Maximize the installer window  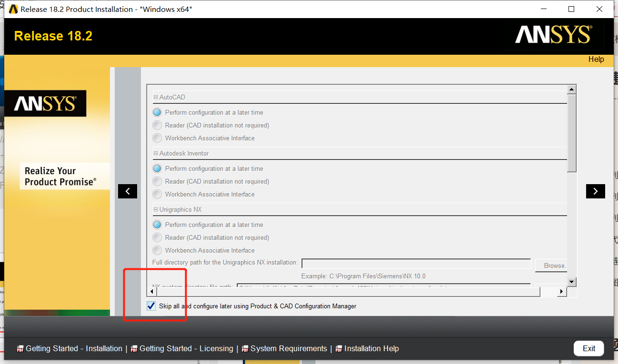(571, 9)
